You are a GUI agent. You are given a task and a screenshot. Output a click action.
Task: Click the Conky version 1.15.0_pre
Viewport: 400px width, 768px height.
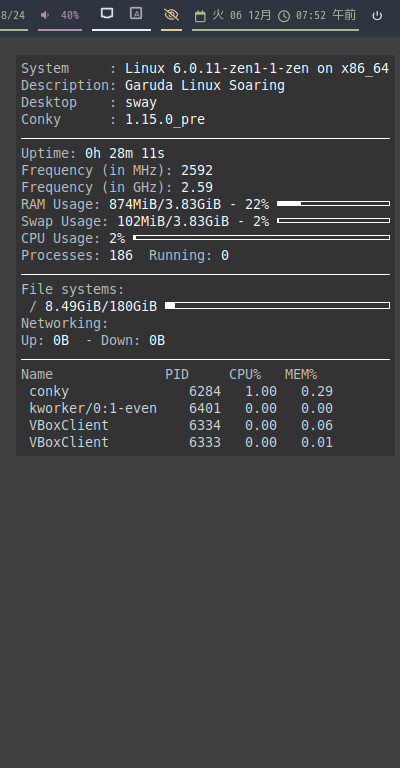tap(165, 120)
